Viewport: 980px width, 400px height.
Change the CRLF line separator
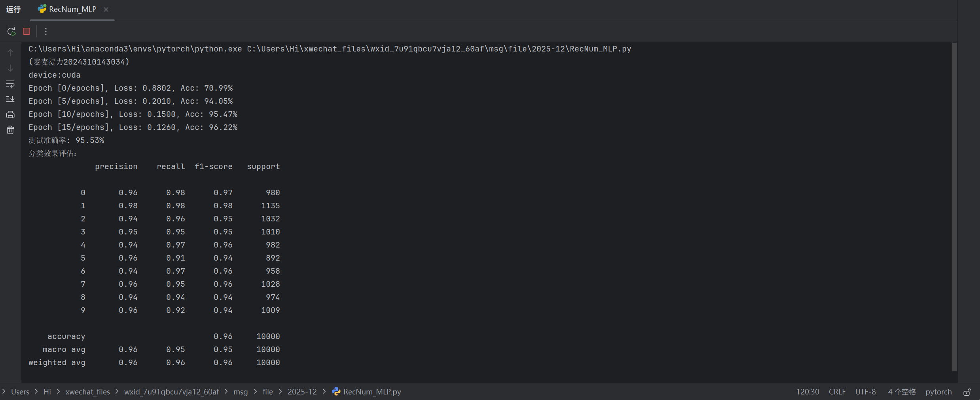click(x=837, y=392)
